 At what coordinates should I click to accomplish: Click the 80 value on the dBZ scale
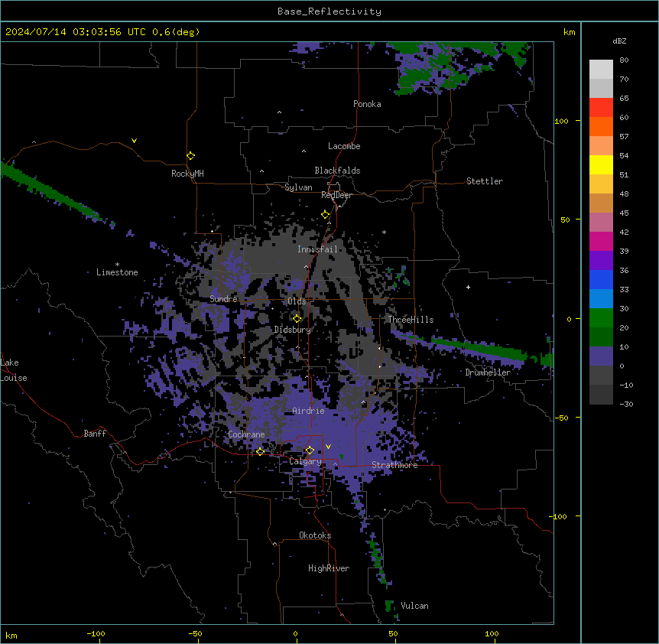coord(624,60)
